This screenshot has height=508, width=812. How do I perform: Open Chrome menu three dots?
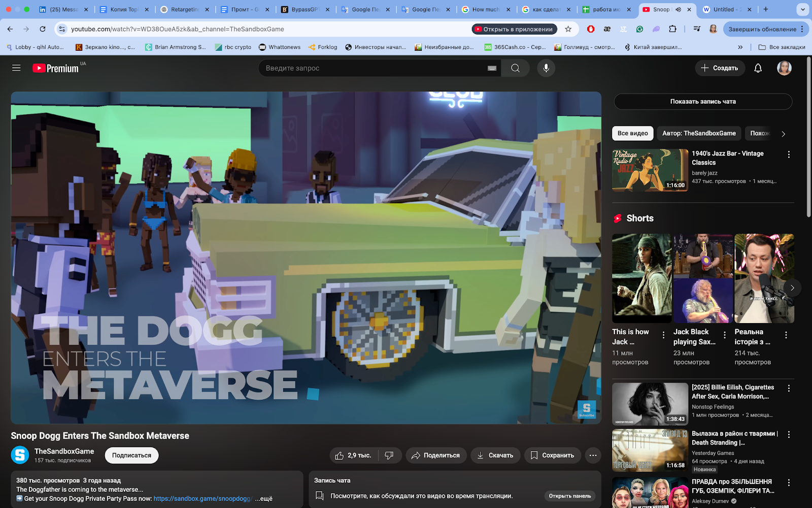pos(802,29)
